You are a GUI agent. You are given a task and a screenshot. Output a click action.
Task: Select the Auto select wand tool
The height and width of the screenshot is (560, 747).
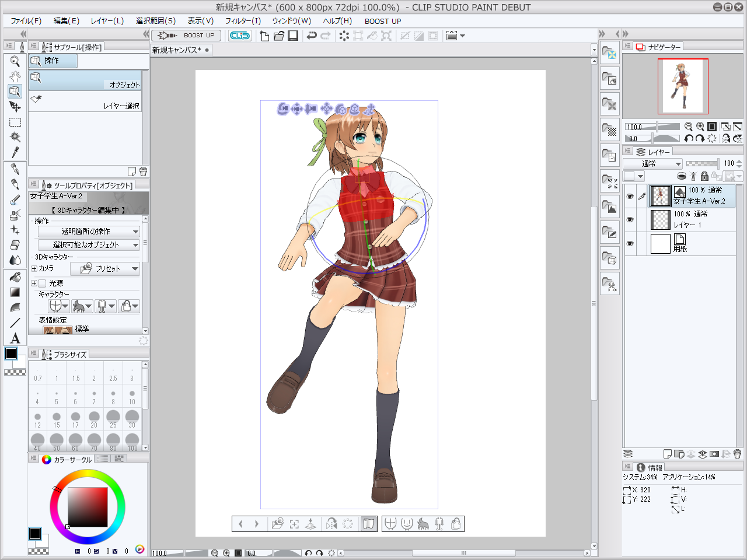15,137
